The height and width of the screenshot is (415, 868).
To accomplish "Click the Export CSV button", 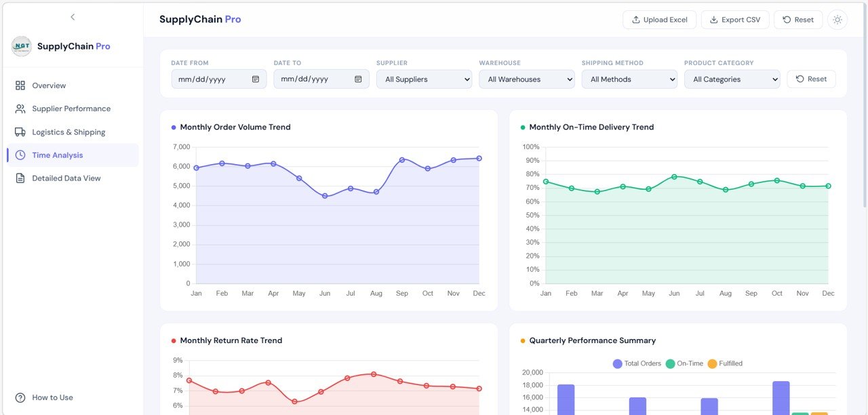I will pos(734,20).
